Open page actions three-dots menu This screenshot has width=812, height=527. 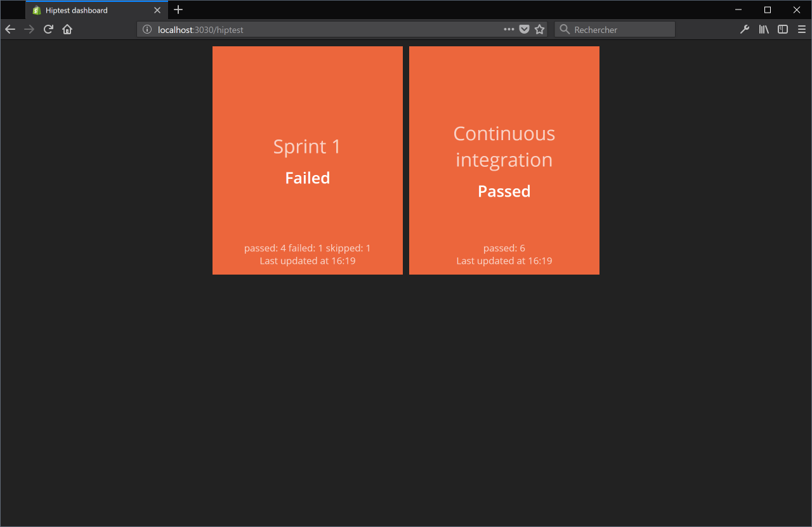tap(509, 29)
